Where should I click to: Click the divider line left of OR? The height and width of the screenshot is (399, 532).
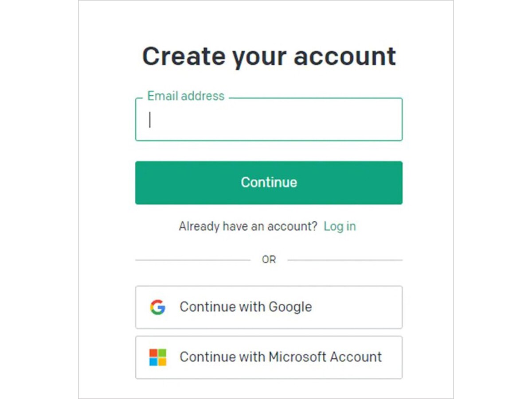(x=193, y=260)
